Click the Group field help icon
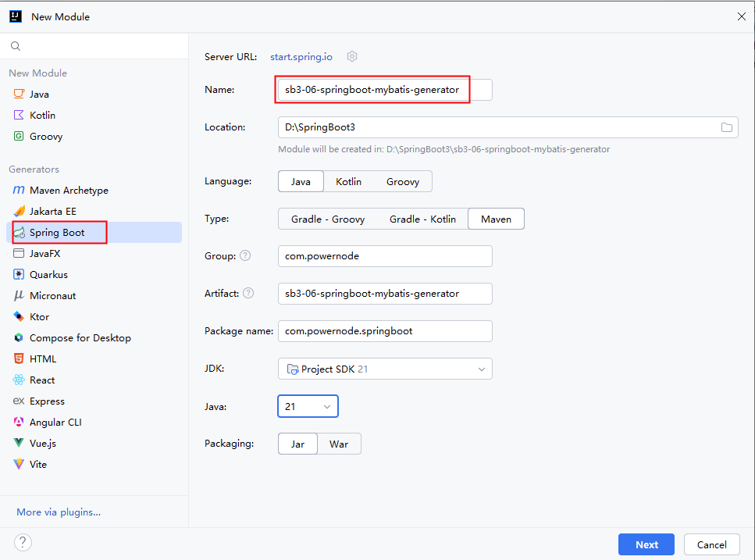Viewport: 755px width, 560px height. tap(245, 256)
